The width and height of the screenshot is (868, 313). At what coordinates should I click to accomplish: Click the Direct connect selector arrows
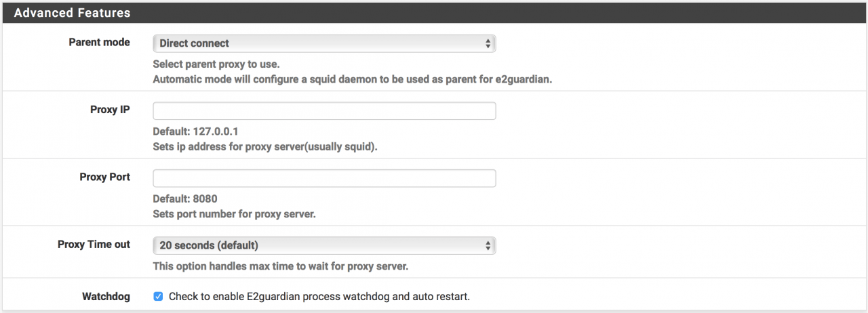[488, 43]
